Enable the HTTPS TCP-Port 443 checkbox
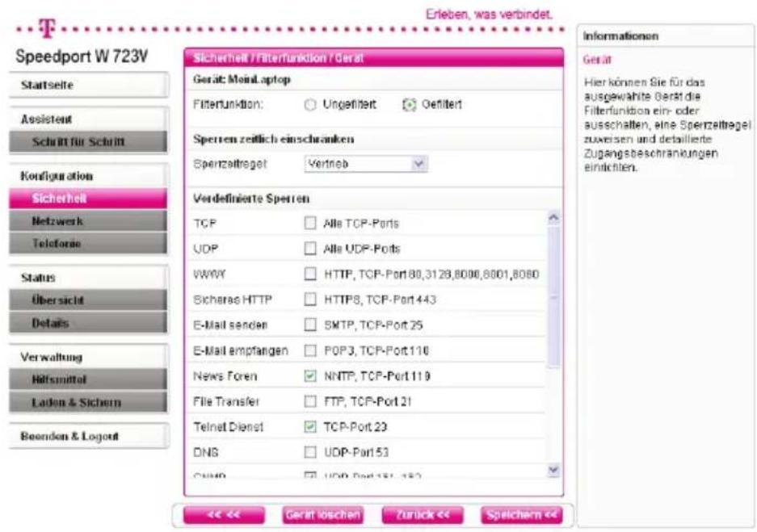Image resolution: width=757 pixels, height=532 pixels. pyautogui.click(x=310, y=300)
